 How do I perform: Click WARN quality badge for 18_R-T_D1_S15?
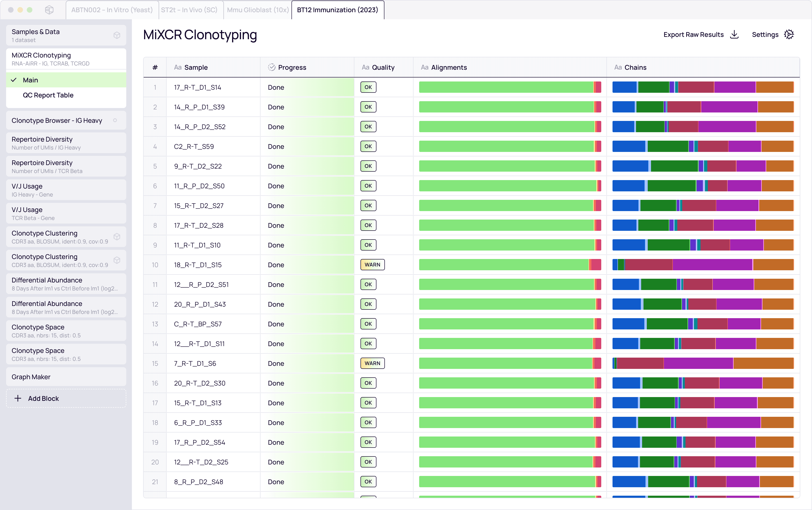click(x=372, y=265)
